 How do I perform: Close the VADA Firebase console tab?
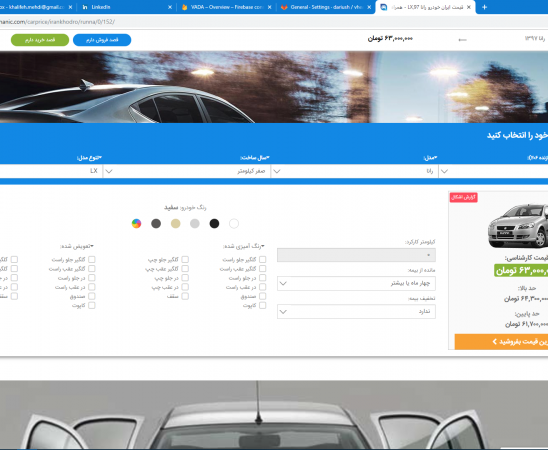click(x=269, y=7)
